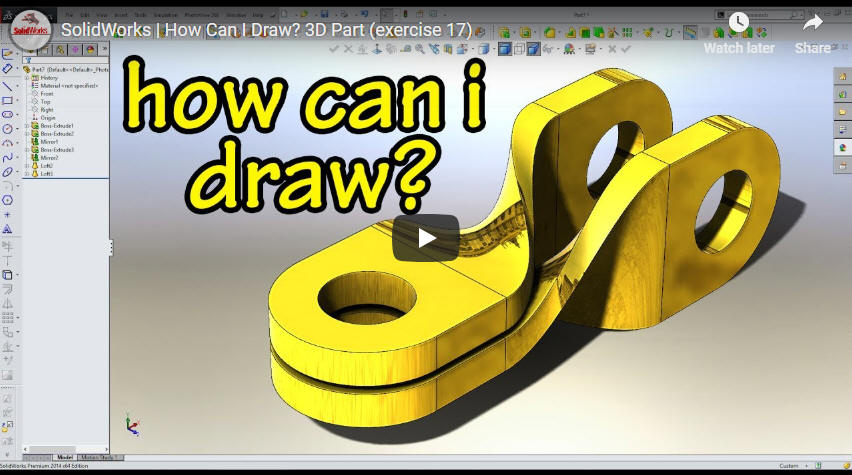852x475 pixels.
Task: Select the Top plane in the tree
Action: coord(41,102)
